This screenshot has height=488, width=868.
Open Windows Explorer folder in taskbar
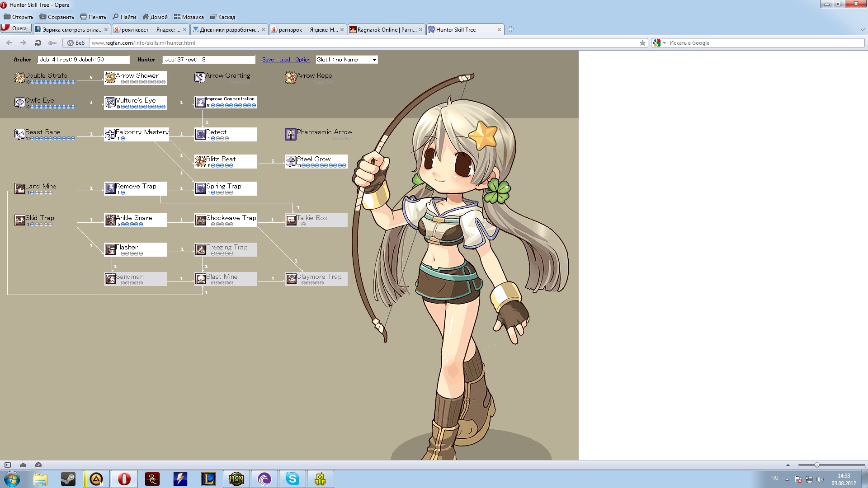click(40, 479)
